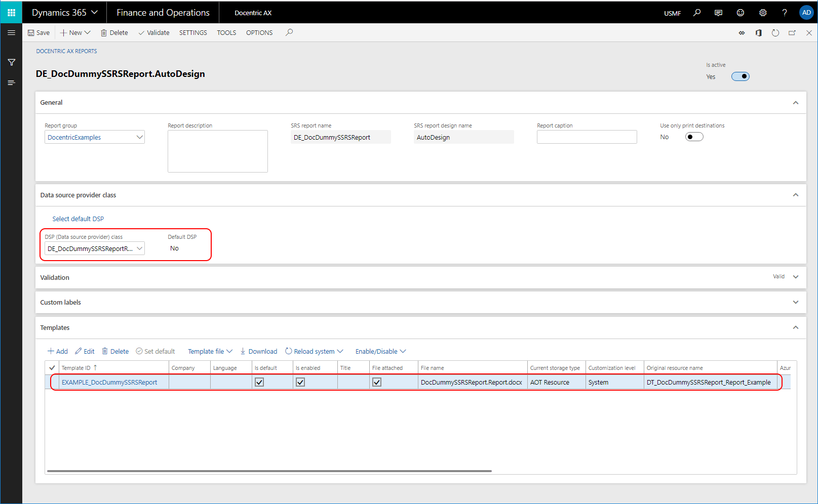Show the filter pane funnel icon

11,62
